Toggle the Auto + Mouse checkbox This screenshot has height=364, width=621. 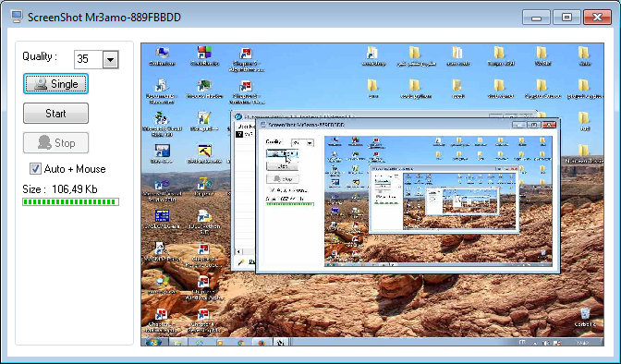click(x=35, y=169)
